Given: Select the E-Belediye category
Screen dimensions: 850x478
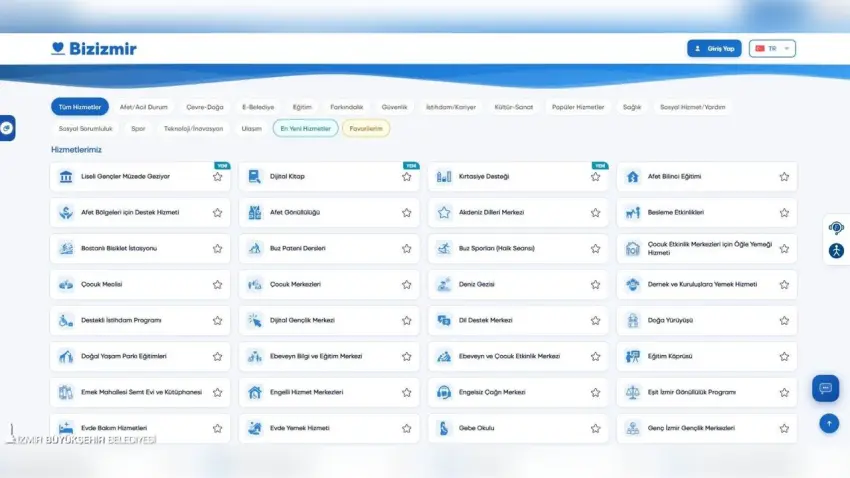Looking at the screenshot, I should pos(258,107).
